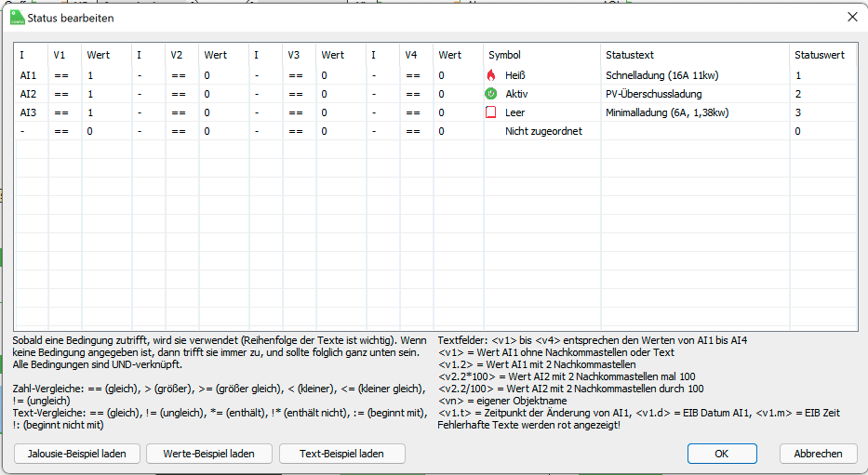Image resolution: width=868 pixels, height=475 pixels.
Task: Confirm the dialog with OK
Action: coord(722,454)
